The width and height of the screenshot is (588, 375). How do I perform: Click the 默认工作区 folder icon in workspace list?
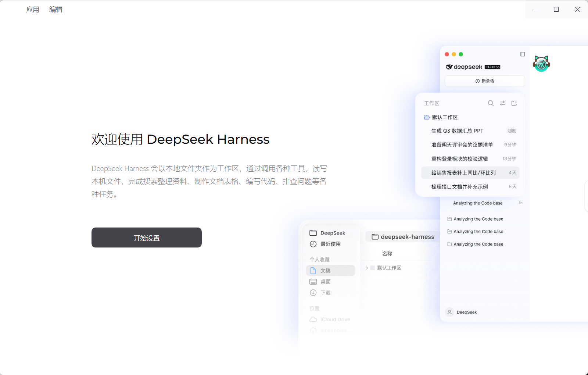tap(427, 117)
